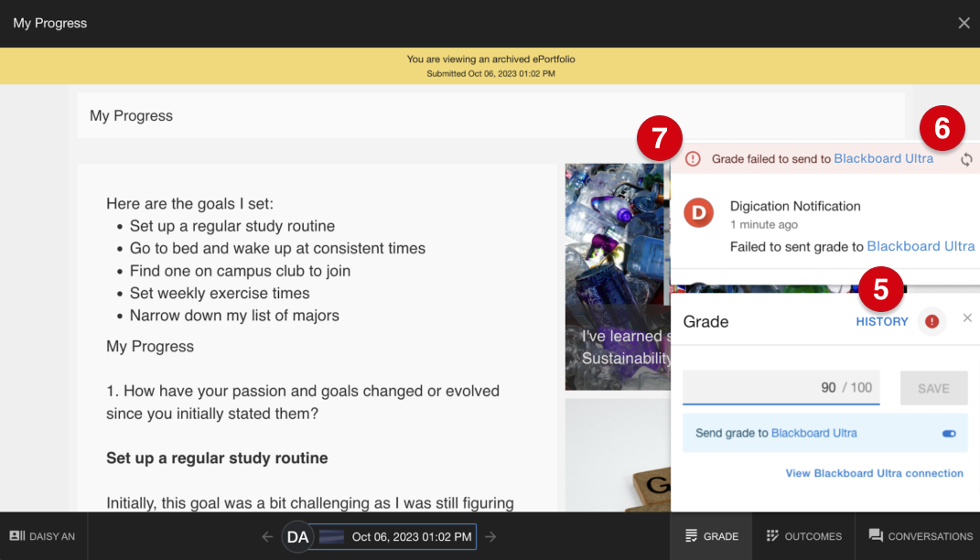
Task: Retry sending grade with the sync icon
Action: click(966, 159)
